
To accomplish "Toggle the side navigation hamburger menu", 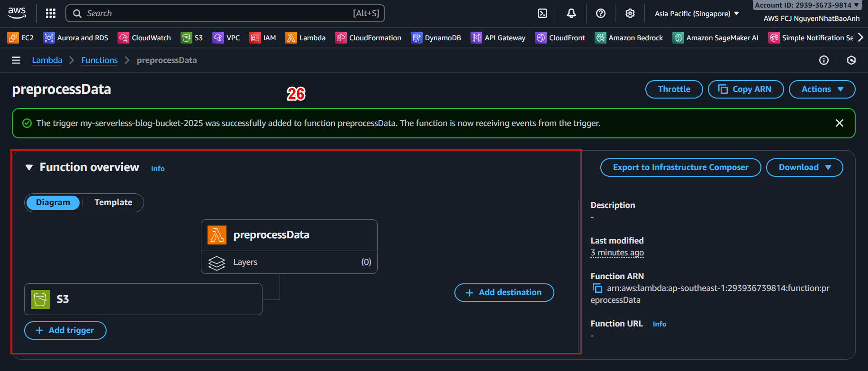I will [16, 60].
